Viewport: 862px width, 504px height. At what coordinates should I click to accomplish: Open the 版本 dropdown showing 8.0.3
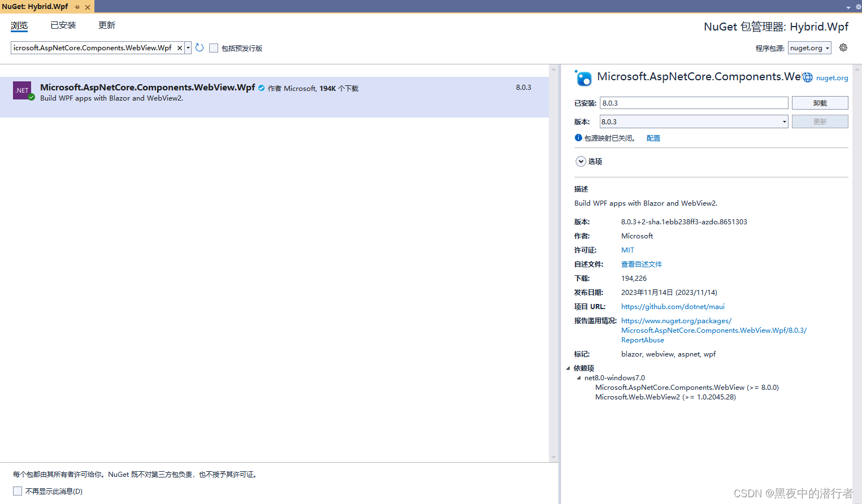[x=784, y=121]
